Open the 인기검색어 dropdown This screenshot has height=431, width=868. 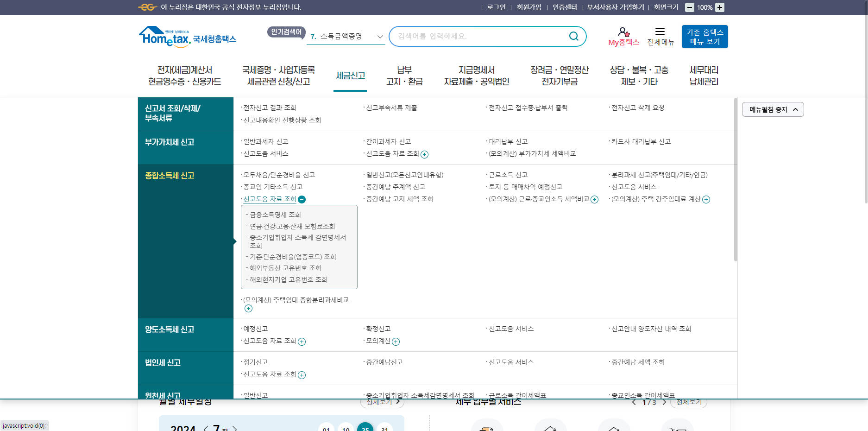[x=379, y=36]
